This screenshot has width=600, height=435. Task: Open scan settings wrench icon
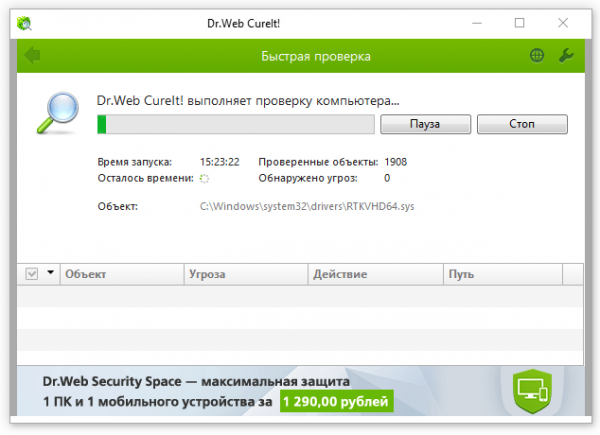coord(566,55)
